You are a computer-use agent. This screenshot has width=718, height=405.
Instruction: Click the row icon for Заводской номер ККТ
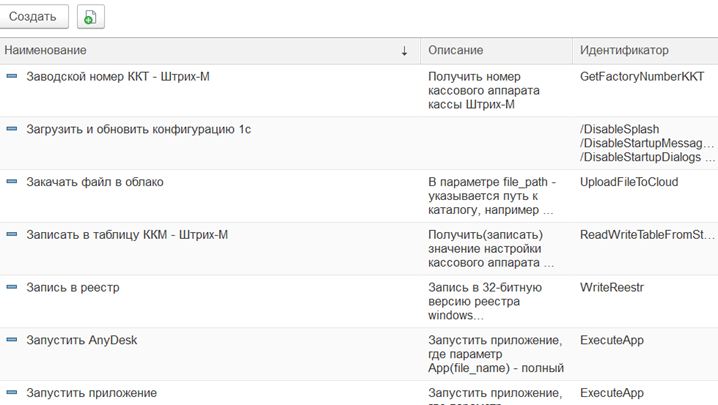tap(12, 76)
